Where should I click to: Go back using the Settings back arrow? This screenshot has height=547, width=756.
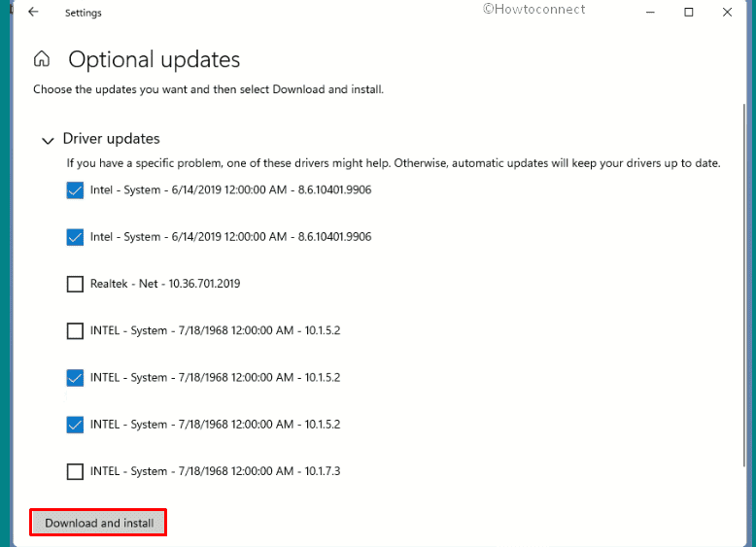point(33,12)
